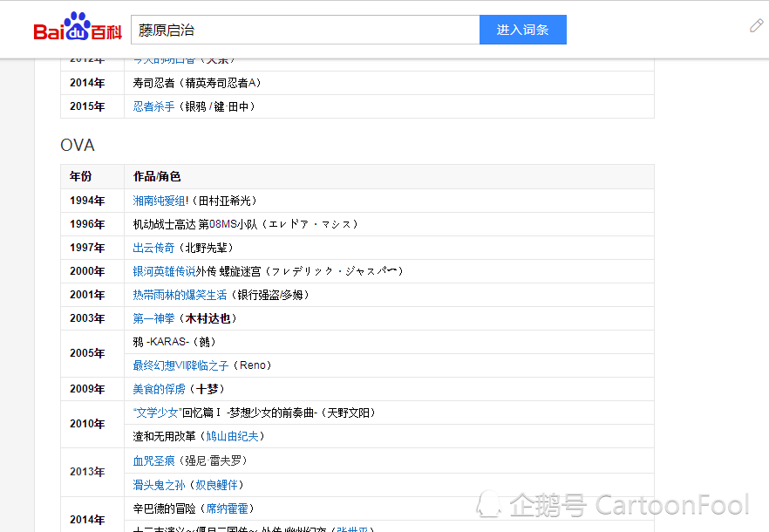Click the 进入词条 button

click(523, 30)
